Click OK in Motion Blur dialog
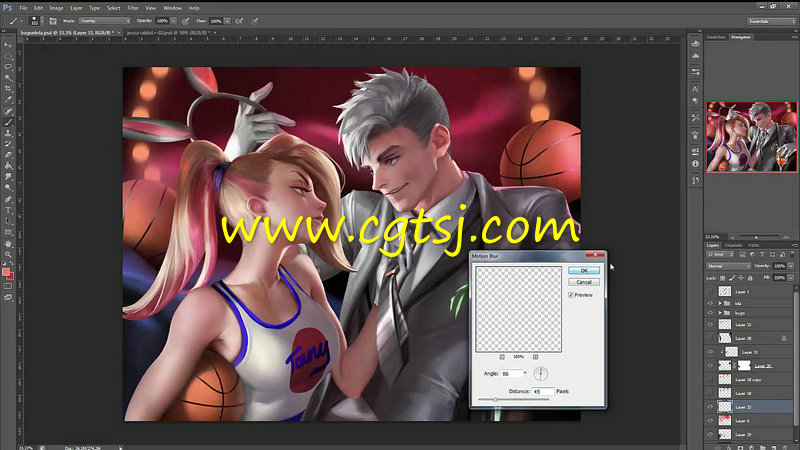This screenshot has height=450, width=800. (584, 270)
